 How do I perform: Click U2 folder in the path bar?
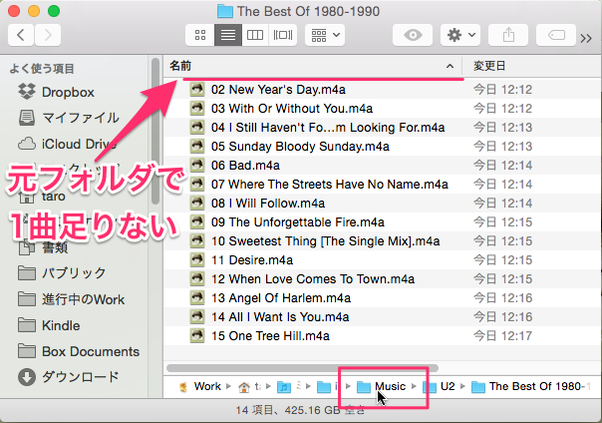tap(439, 387)
